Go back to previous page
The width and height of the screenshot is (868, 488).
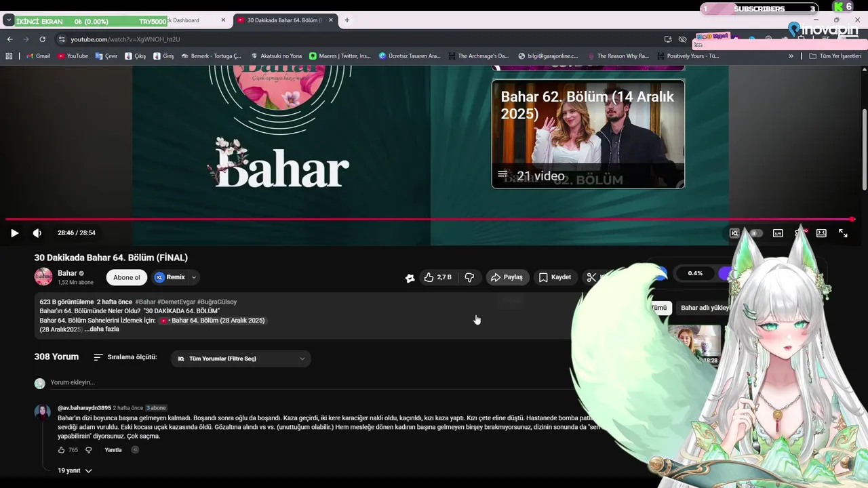[9, 39]
